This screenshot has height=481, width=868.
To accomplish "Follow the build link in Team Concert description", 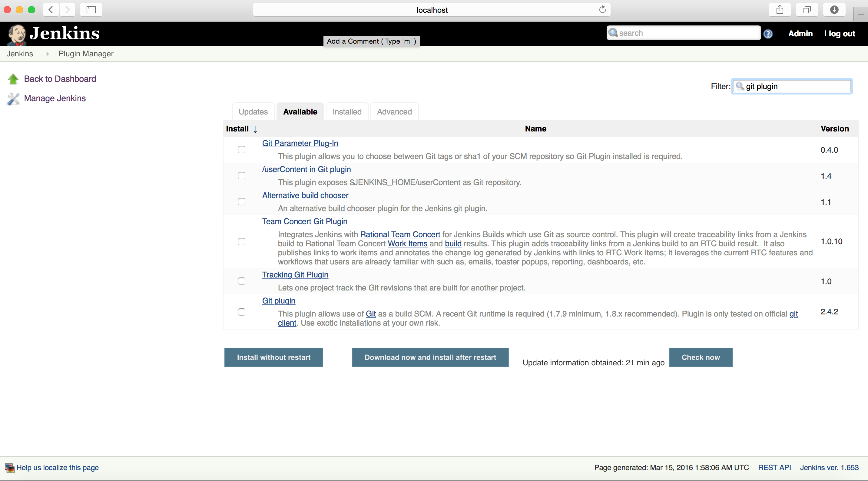I will coord(453,243).
